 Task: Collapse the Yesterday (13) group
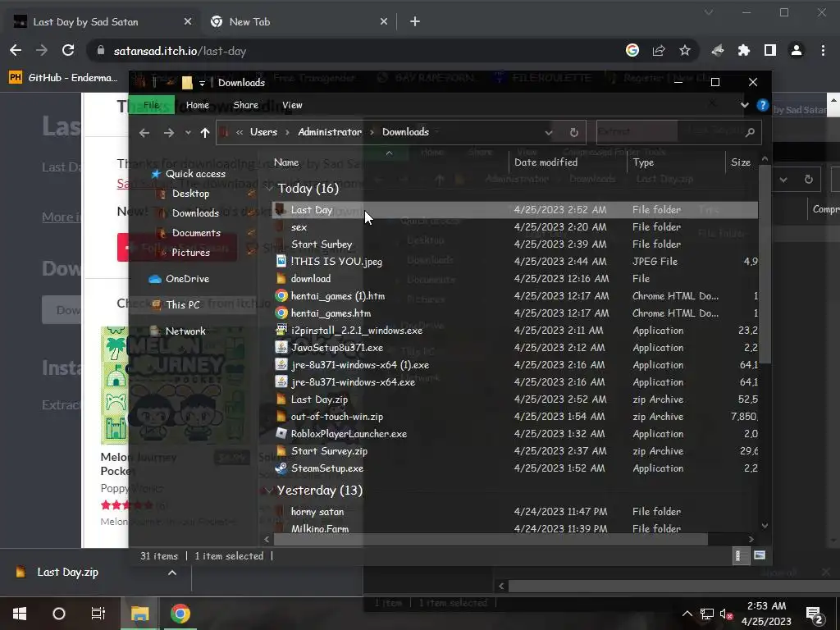pyautogui.click(x=269, y=491)
